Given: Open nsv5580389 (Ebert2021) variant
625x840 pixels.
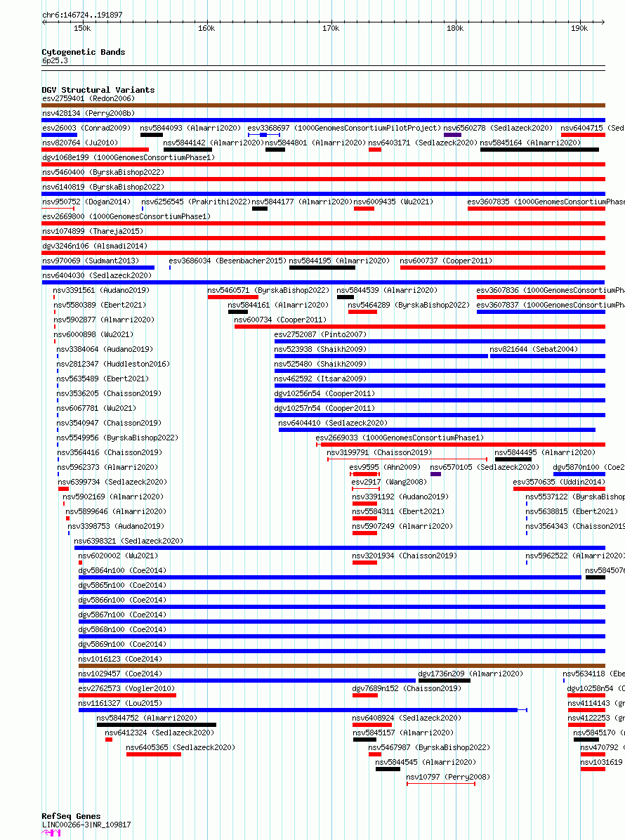Looking at the screenshot, I should pos(100,305).
